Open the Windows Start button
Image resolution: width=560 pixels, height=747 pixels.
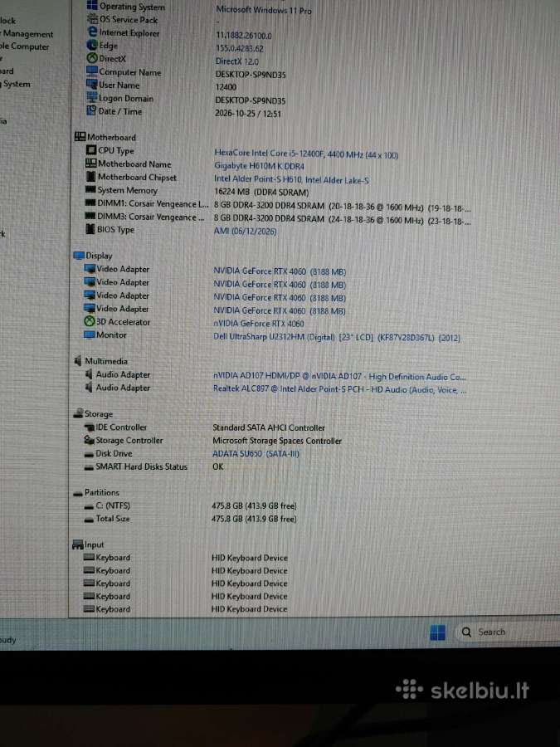437,632
